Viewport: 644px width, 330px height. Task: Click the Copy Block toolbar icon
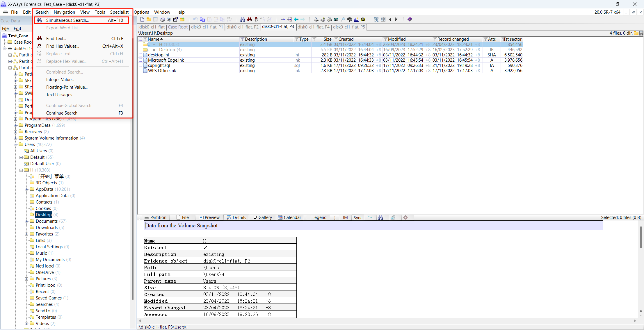click(202, 19)
